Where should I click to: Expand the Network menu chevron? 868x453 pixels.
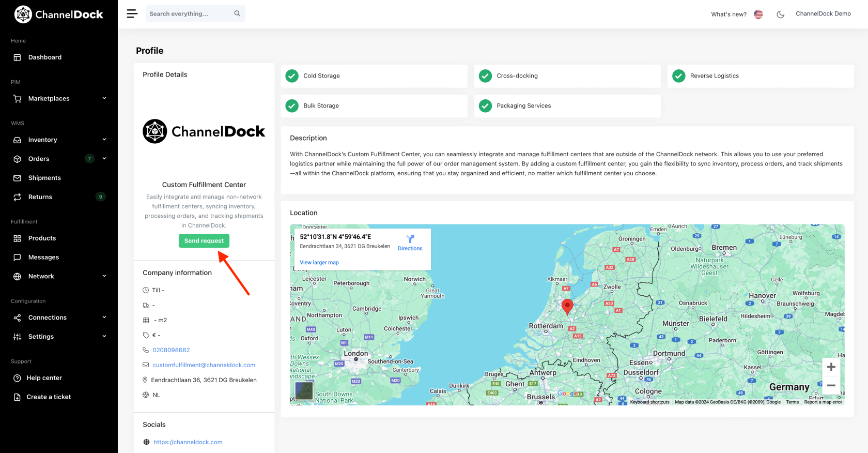pos(104,276)
